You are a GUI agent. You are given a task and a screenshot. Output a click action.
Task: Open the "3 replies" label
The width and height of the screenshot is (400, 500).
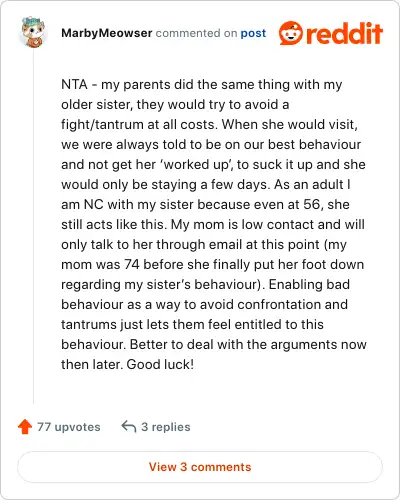tap(166, 427)
